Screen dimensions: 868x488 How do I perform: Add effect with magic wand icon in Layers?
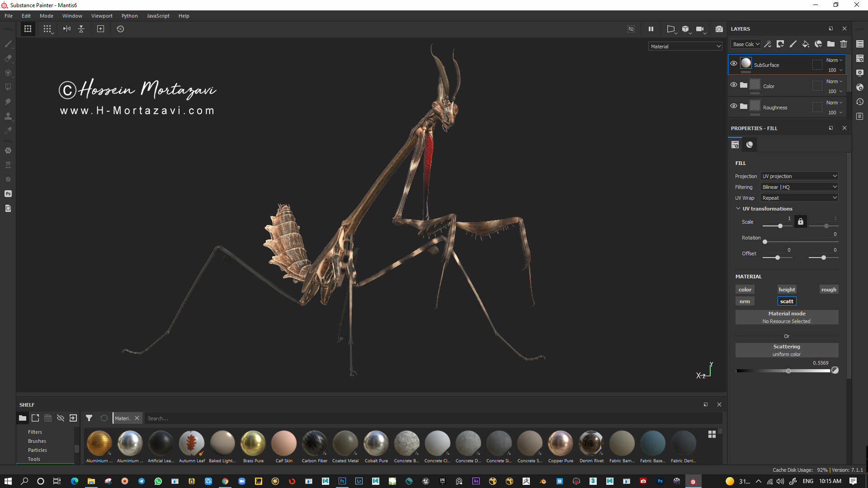point(768,44)
